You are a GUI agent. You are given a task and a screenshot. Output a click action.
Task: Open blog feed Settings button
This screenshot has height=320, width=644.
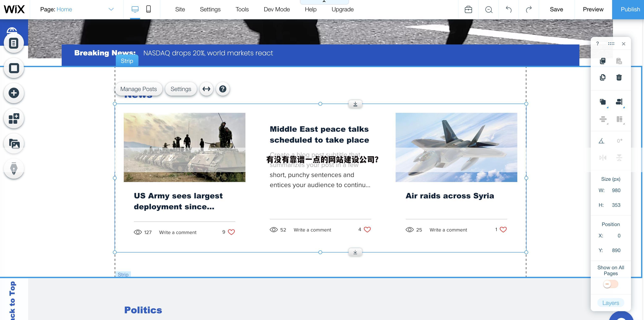[181, 89]
